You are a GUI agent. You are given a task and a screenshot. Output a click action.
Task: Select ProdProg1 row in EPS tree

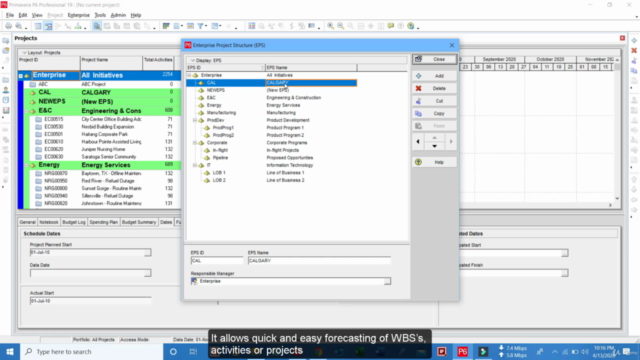[271, 128]
